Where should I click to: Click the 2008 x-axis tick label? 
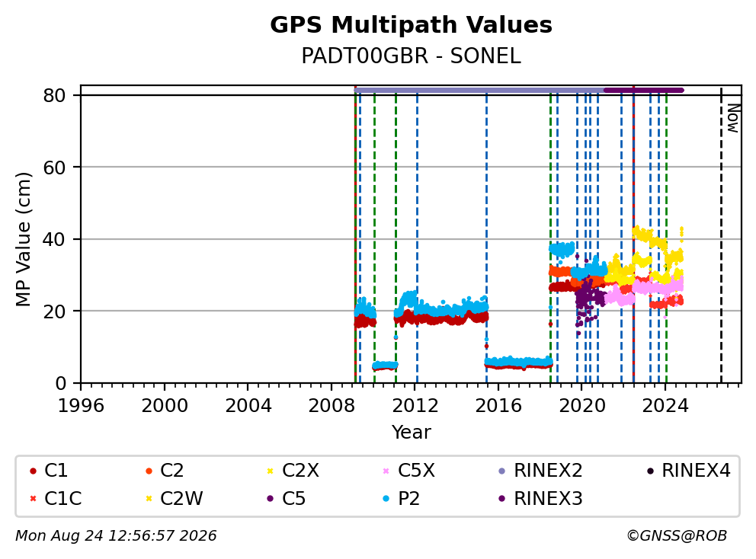(332, 406)
